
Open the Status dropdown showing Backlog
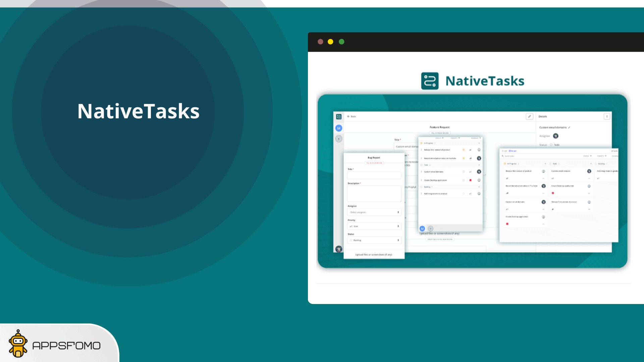pos(374,240)
